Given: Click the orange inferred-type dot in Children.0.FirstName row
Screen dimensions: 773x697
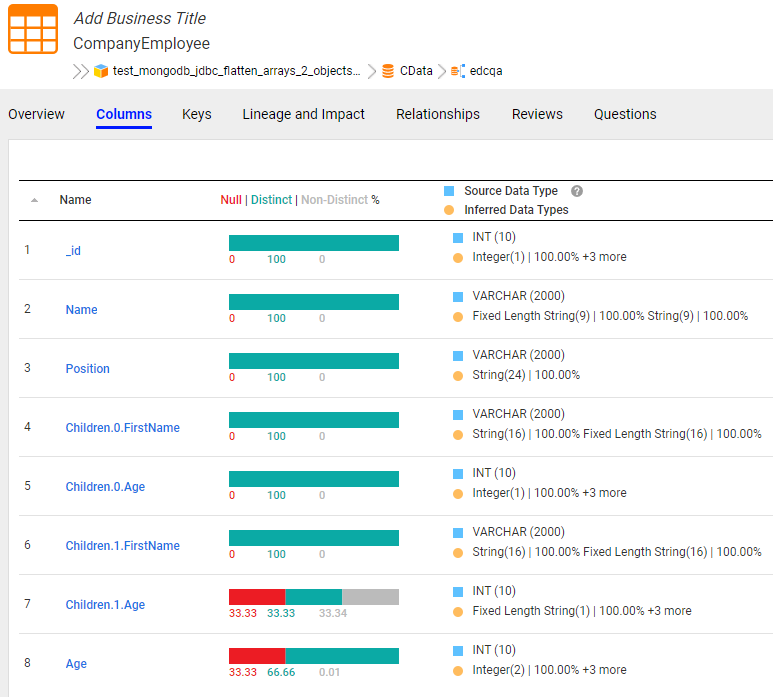Looking at the screenshot, I should [x=458, y=434].
